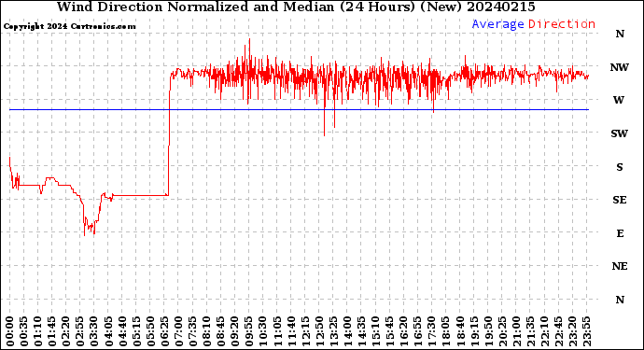
Task: Click the 09:20 time axis label
Action: [235, 331]
